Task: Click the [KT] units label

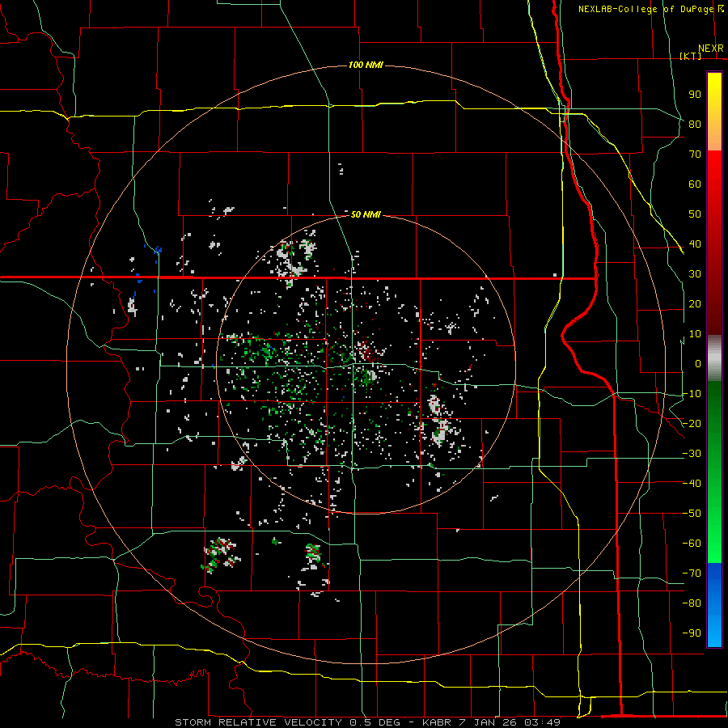Action: coord(691,56)
